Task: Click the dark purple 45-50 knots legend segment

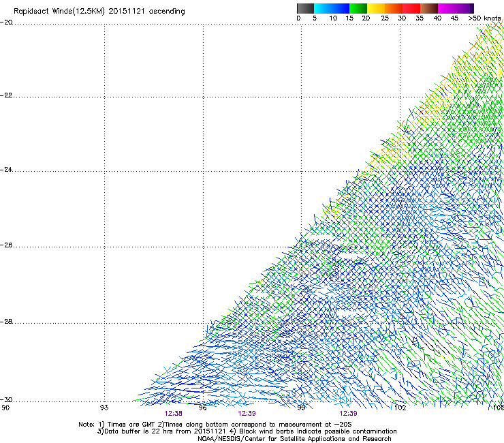Action: (464, 8)
